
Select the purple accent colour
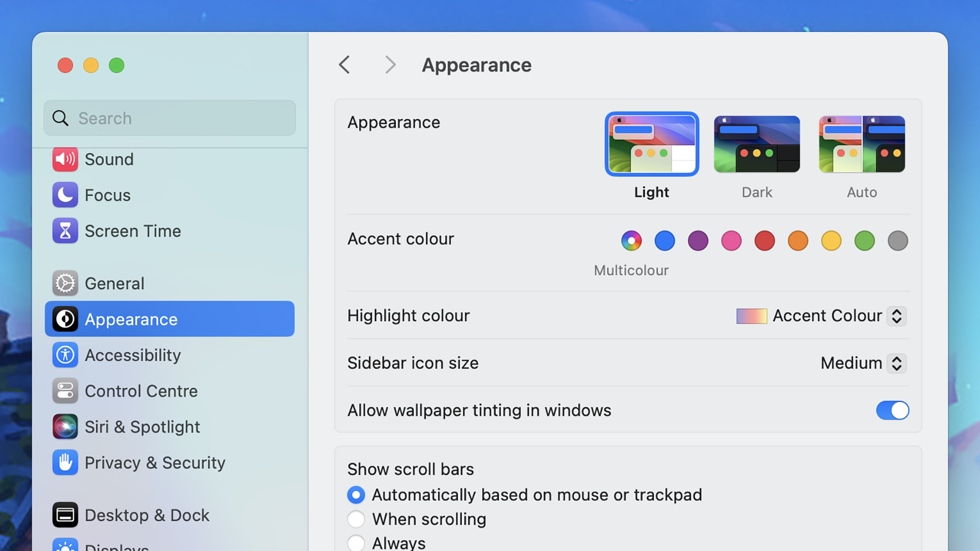click(x=698, y=240)
